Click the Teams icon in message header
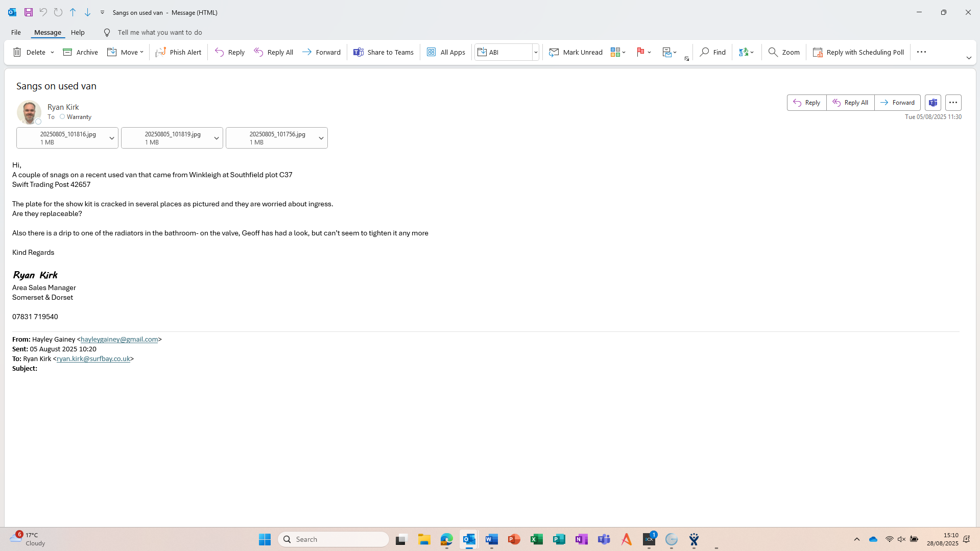This screenshot has width=980, height=551. [x=933, y=103]
